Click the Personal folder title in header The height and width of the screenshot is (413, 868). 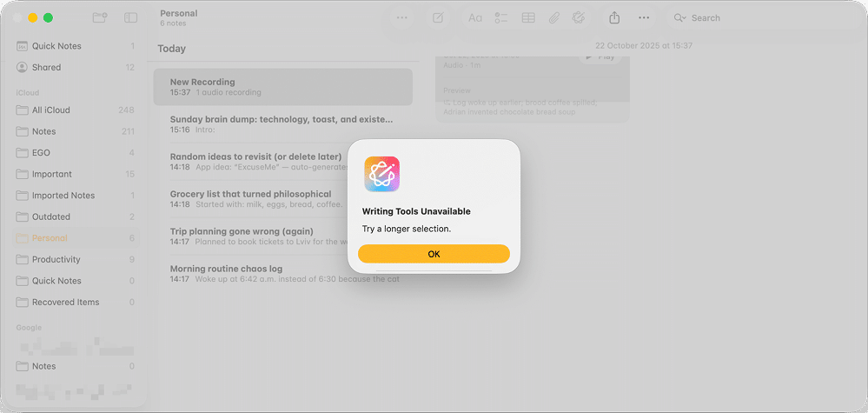tap(179, 13)
